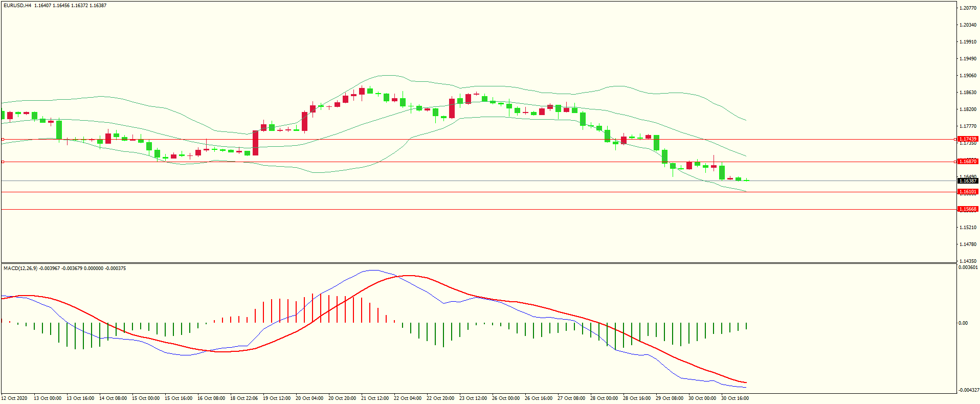Click the 15 Oct 00:00 time label

(146, 398)
